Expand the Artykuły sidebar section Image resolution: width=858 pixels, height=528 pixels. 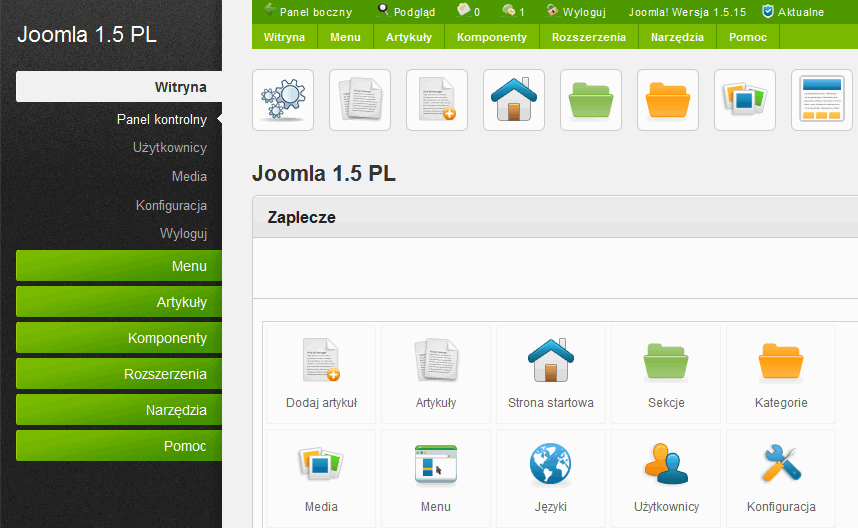click(x=119, y=302)
